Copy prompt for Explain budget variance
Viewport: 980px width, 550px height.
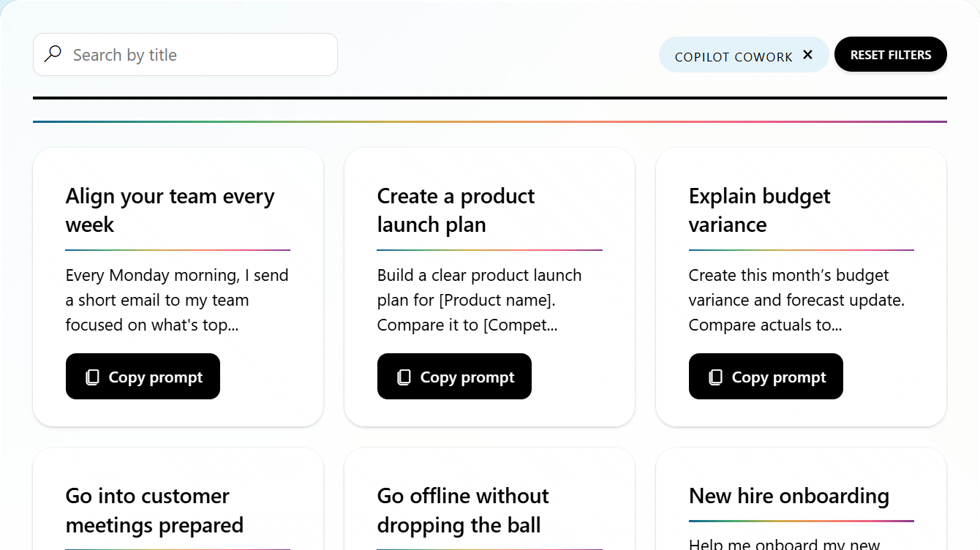point(766,377)
